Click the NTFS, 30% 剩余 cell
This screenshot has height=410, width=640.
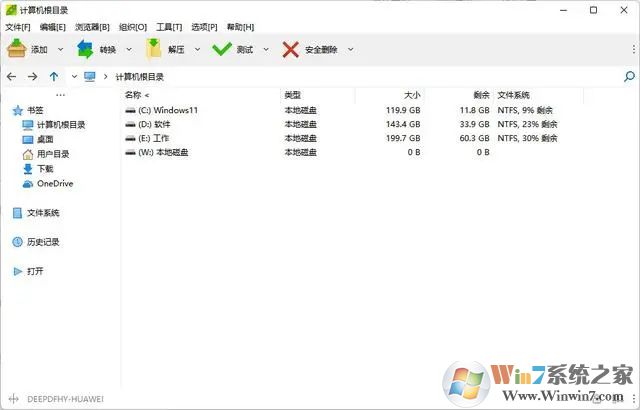point(527,138)
